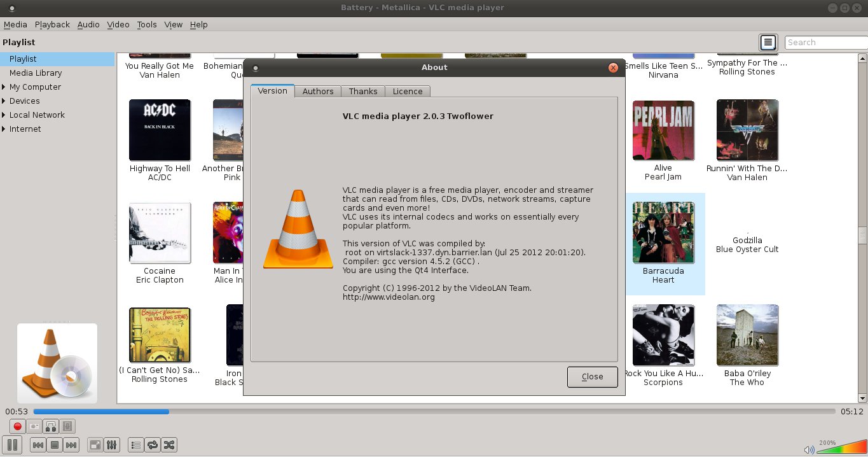Image resolution: width=868 pixels, height=457 pixels.
Task: Toggle shuffle random playback
Action: (169, 445)
